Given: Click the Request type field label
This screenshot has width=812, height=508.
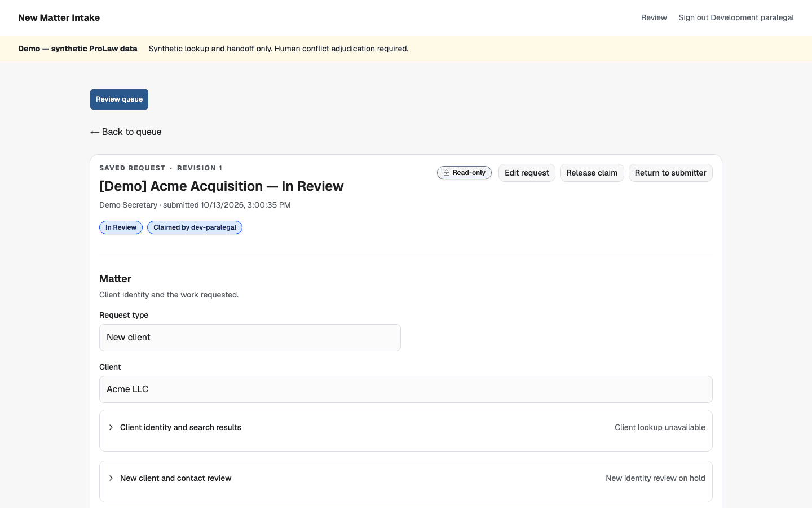Looking at the screenshot, I should point(124,315).
